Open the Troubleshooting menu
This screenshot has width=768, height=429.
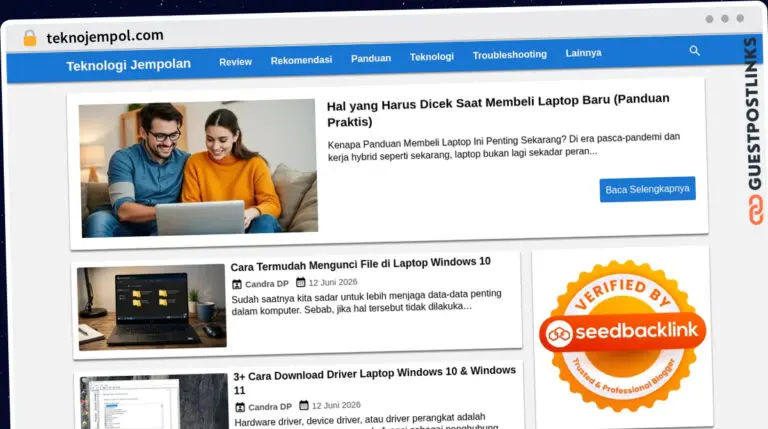pos(509,54)
